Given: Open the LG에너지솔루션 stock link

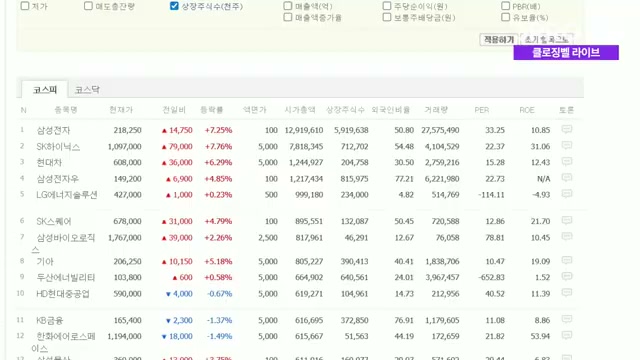Looking at the screenshot, I should (67, 195).
